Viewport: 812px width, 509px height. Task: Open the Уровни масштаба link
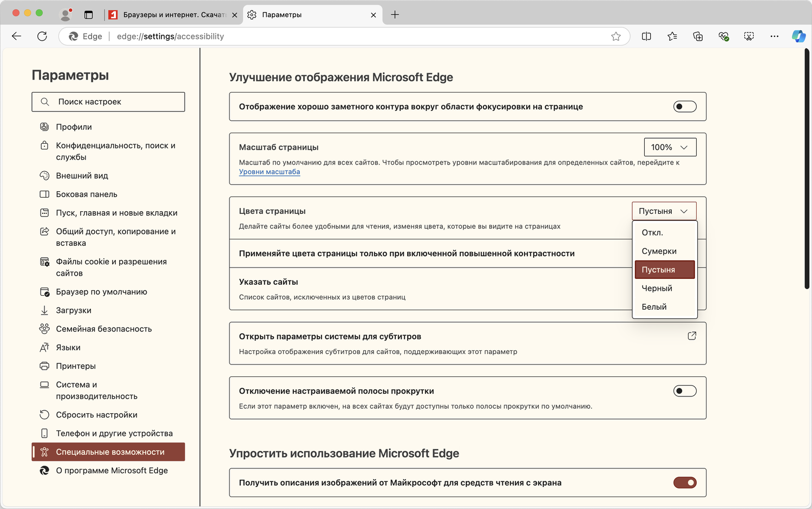[x=270, y=172]
